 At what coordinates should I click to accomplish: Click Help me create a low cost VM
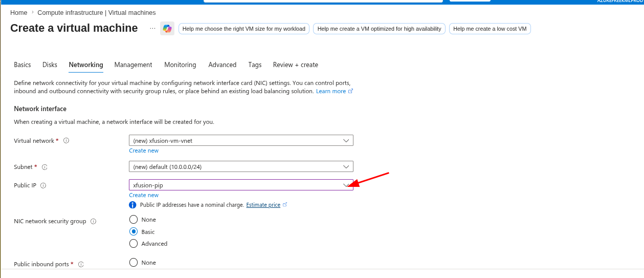click(490, 29)
